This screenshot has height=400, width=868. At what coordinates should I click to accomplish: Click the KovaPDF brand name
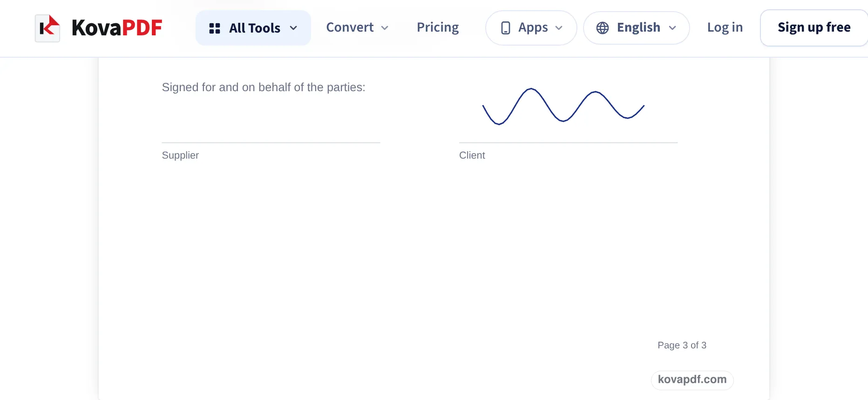point(117,28)
